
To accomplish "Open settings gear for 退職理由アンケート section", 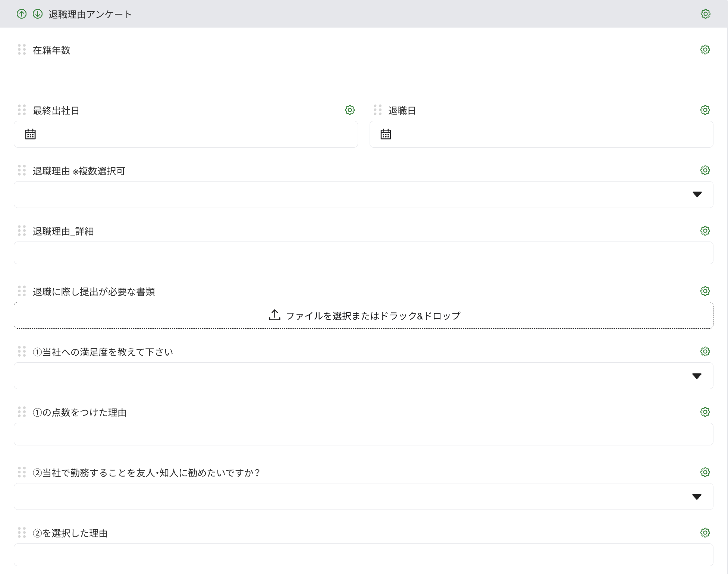I will point(705,14).
